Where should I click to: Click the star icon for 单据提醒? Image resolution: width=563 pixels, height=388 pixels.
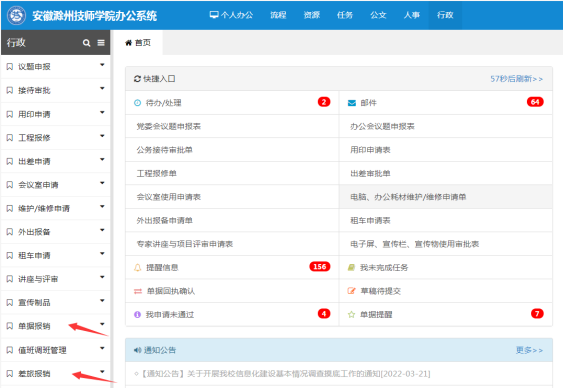(x=351, y=314)
